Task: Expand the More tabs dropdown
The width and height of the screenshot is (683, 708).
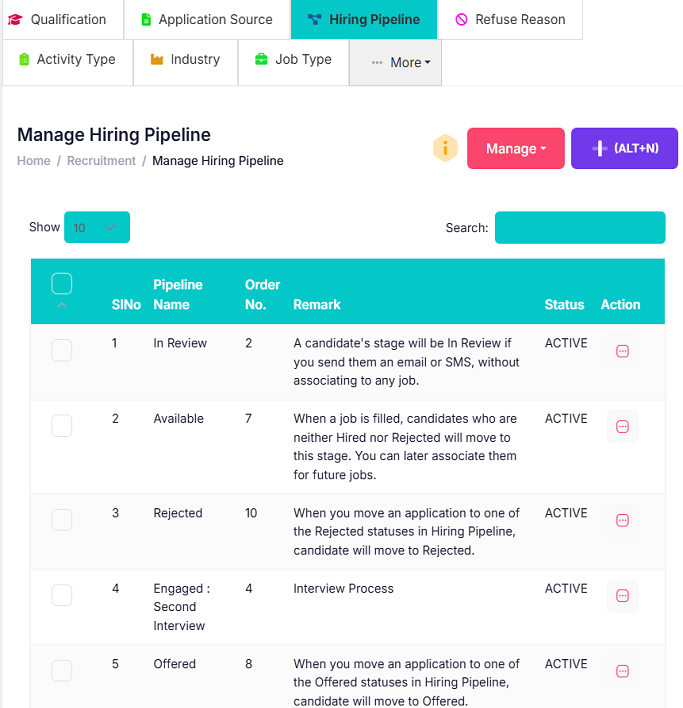Action: click(x=395, y=62)
